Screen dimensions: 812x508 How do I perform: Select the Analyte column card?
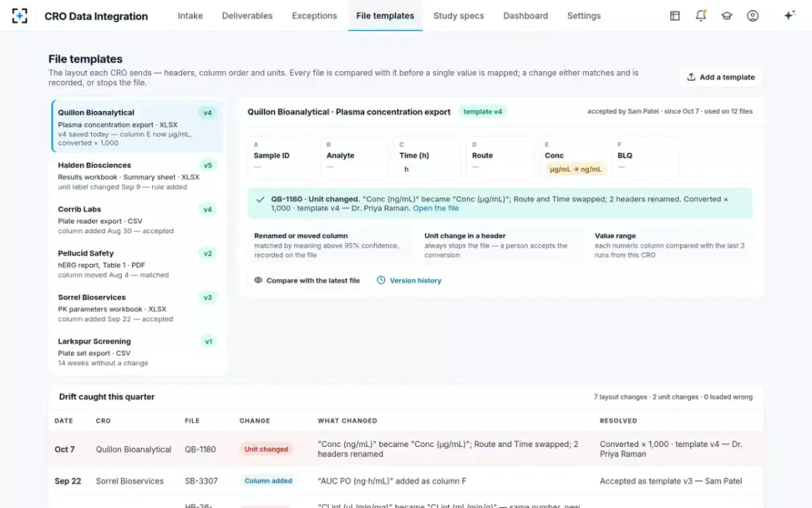[x=354, y=158]
